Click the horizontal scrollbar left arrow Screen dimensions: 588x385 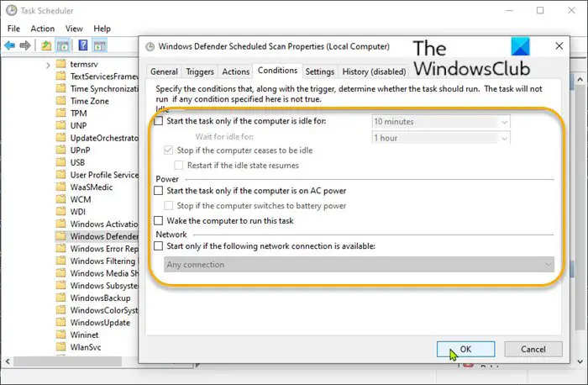click(x=8, y=361)
